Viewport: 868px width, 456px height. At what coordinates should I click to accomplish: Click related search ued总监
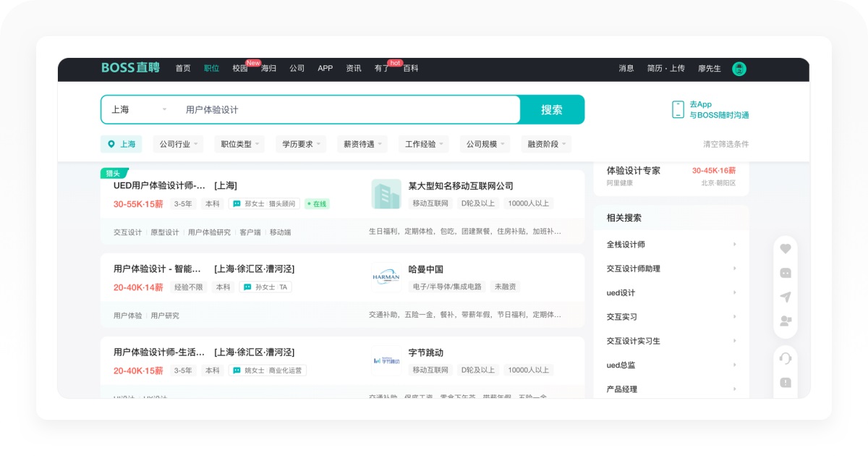[x=621, y=365]
